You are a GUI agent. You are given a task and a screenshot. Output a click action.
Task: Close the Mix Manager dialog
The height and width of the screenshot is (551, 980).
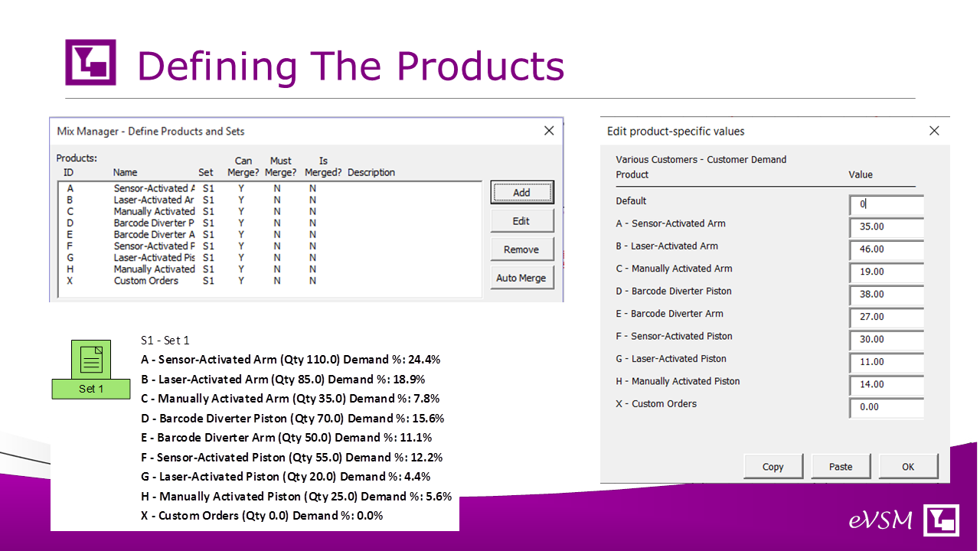click(549, 131)
